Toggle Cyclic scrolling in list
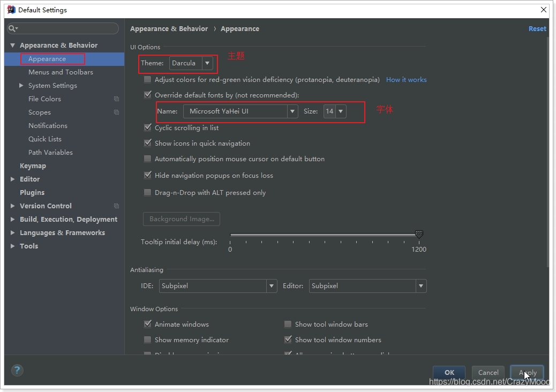This screenshot has width=556, height=392. [147, 127]
